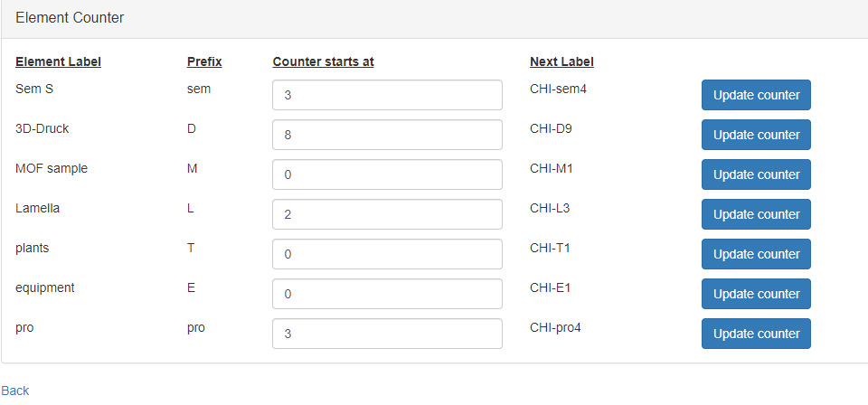Focus the Sem S counter input field

(x=387, y=95)
